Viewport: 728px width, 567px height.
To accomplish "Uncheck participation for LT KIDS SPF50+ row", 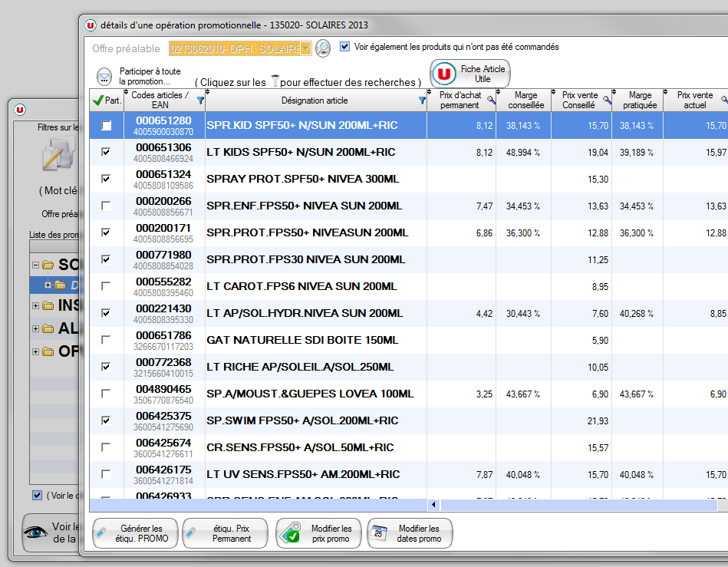I will coord(107,152).
